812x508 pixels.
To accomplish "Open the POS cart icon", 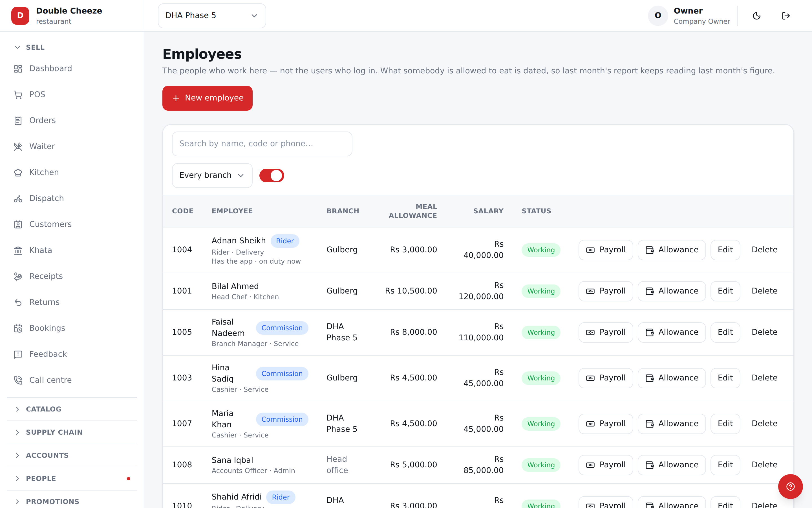I will pyautogui.click(x=18, y=95).
